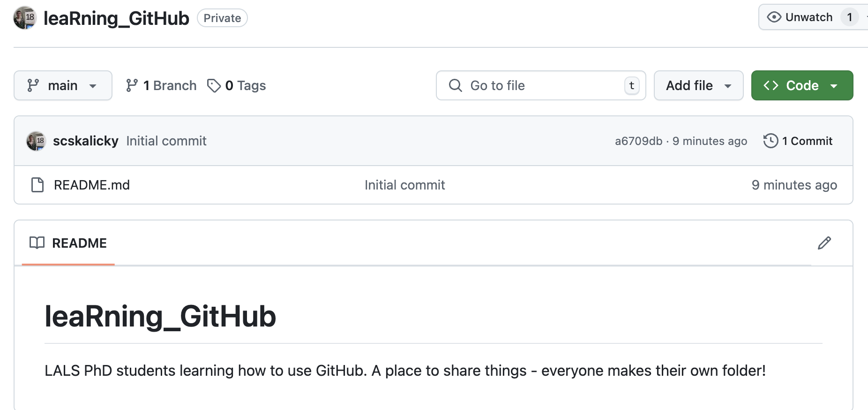The width and height of the screenshot is (868, 410).
Task: Click the t keyboard shortcut hint
Action: (632, 85)
